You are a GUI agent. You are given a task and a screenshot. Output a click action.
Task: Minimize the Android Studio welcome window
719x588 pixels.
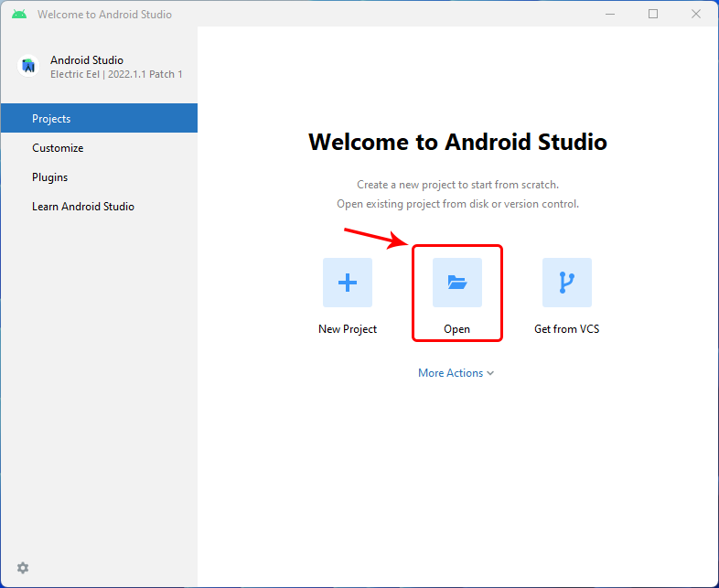pos(610,15)
